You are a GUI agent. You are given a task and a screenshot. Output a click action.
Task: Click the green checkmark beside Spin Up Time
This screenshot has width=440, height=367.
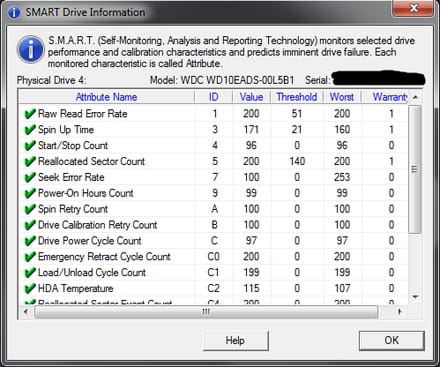(x=30, y=129)
